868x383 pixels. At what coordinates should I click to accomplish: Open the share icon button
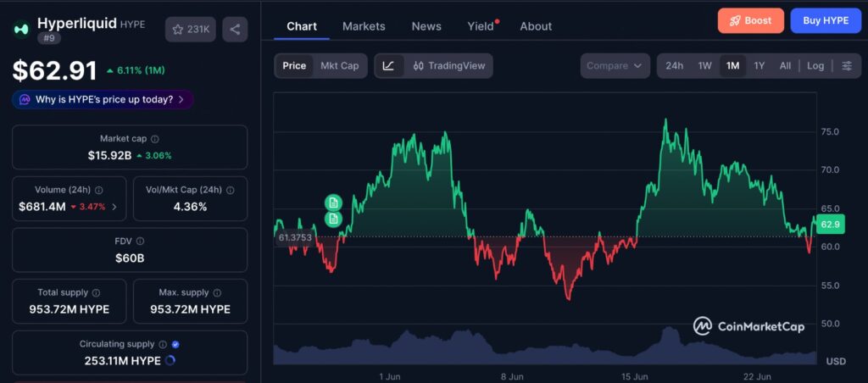coord(235,30)
